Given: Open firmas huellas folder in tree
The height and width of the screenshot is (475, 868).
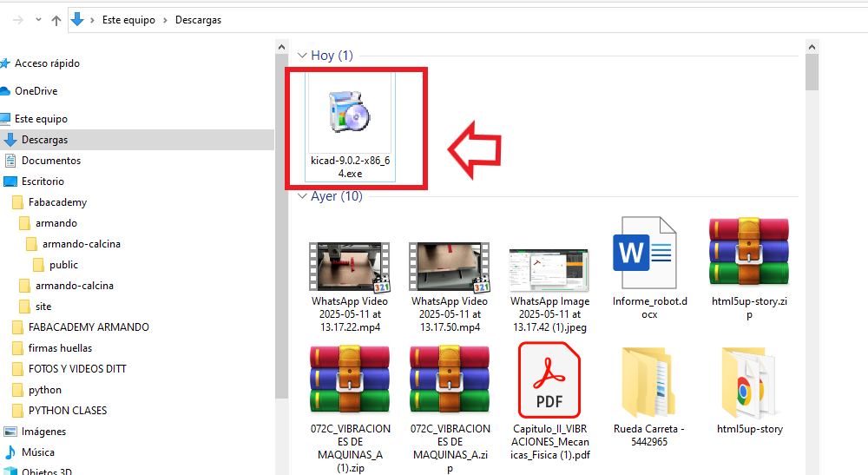Looking at the screenshot, I should 61,348.
